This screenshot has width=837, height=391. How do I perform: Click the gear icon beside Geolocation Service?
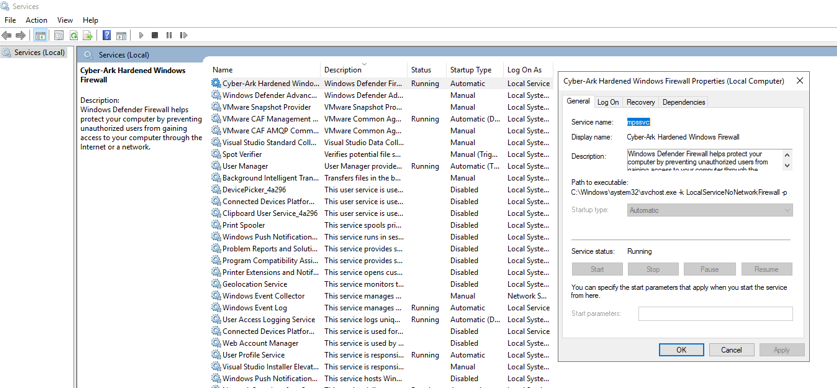pyautogui.click(x=216, y=284)
